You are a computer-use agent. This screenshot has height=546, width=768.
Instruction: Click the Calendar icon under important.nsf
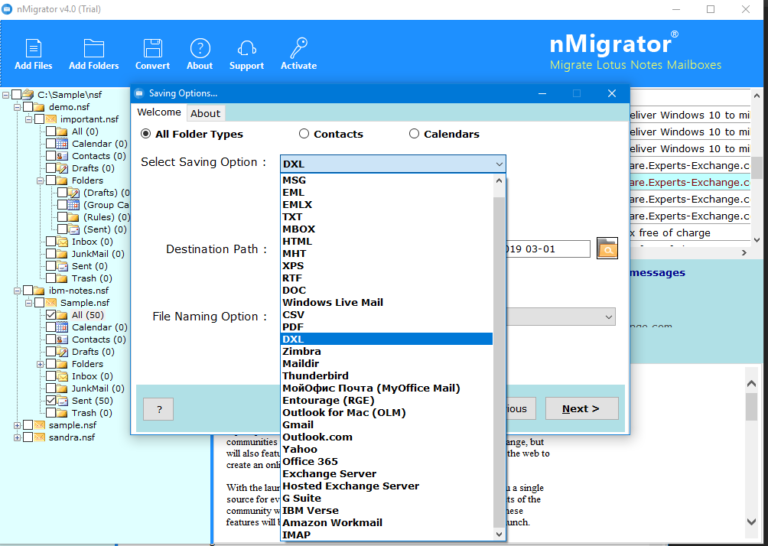coord(62,143)
